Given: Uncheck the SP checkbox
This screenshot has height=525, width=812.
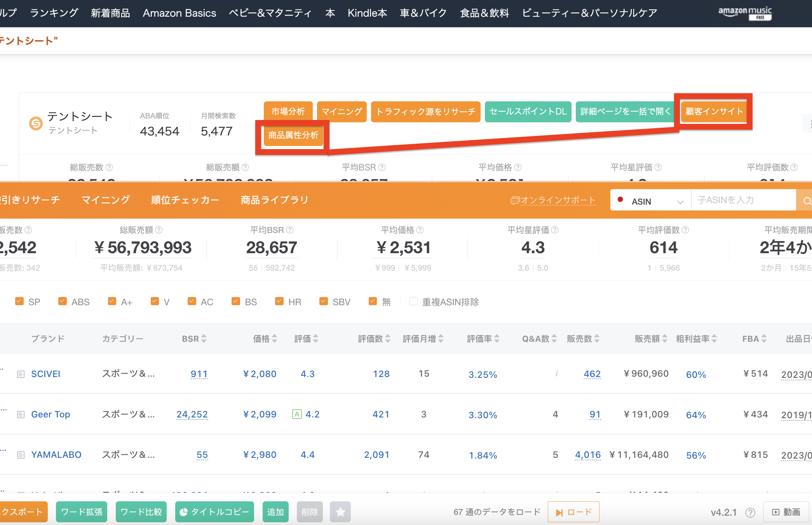Looking at the screenshot, I should click(19, 301).
